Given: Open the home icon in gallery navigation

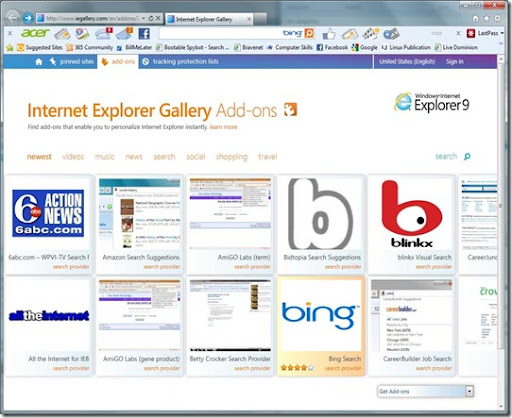Looking at the screenshot, I should point(39,62).
